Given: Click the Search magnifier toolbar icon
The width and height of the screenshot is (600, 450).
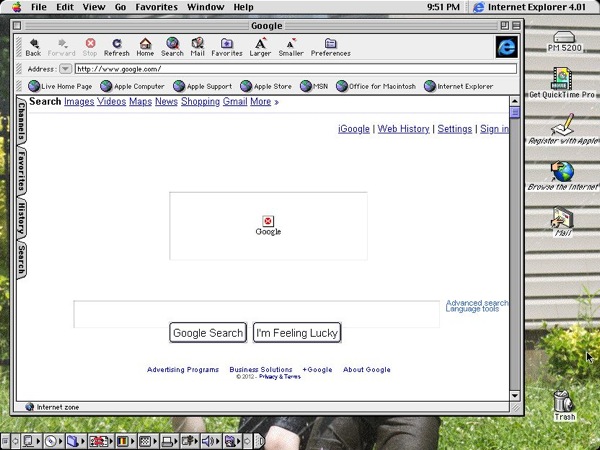Looking at the screenshot, I should click(172, 47).
